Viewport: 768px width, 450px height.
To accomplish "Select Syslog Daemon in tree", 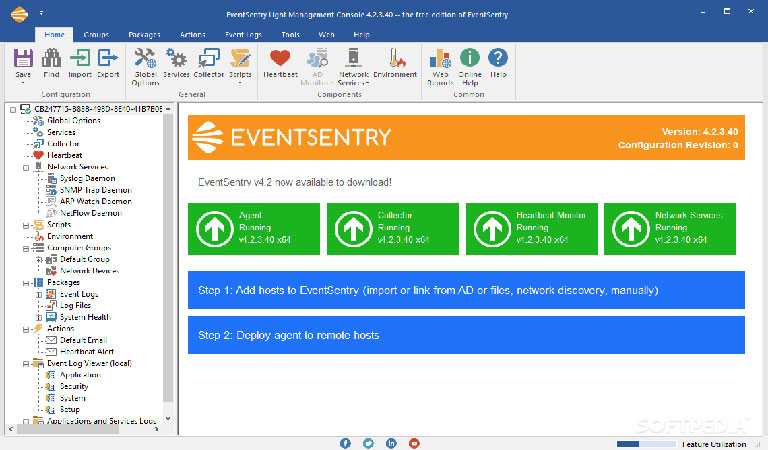I will [x=88, y=178].
